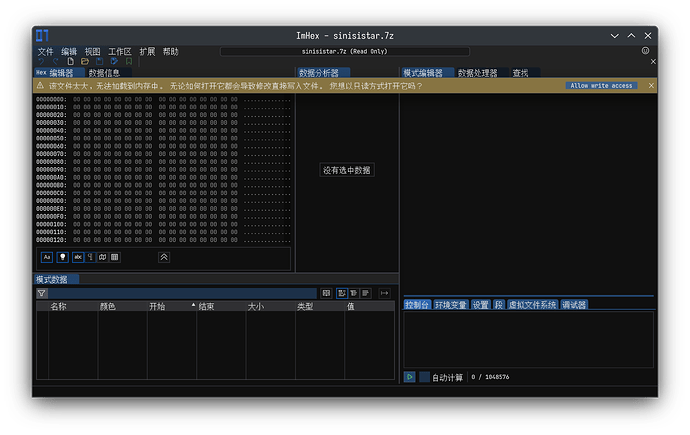The width and height of the screenshot is (690, 435).
Task: Click the filter funnel icon in pattern data
Action: point(42,293)
